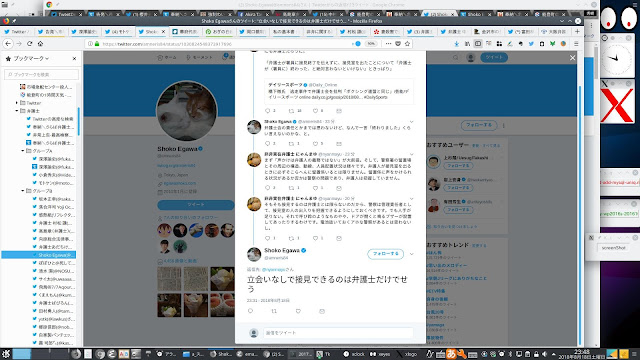Image resolution: width=640 pixels, height=360 pixels.
Task: Open the page actions three-dot menu
Action: (388, 44)
